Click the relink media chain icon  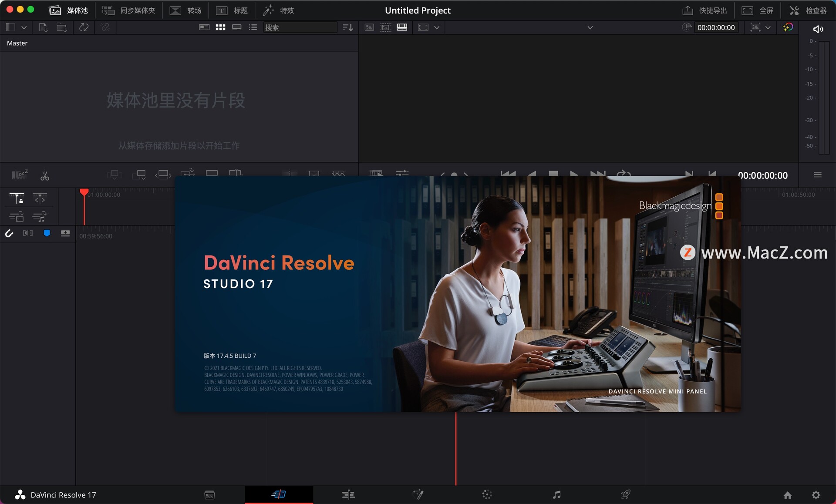click(x=105, y=27)
